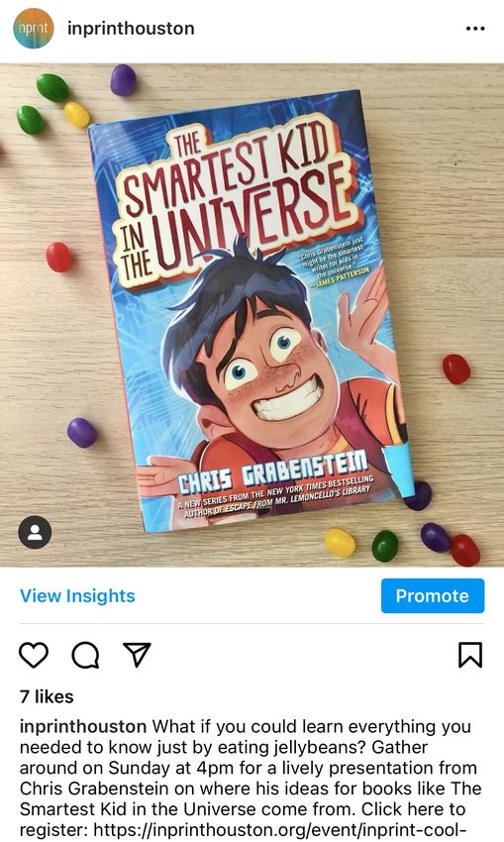The image size is (504, 842).
Task: Tap the tagged people icon on photo
Action: coord(35,532)
